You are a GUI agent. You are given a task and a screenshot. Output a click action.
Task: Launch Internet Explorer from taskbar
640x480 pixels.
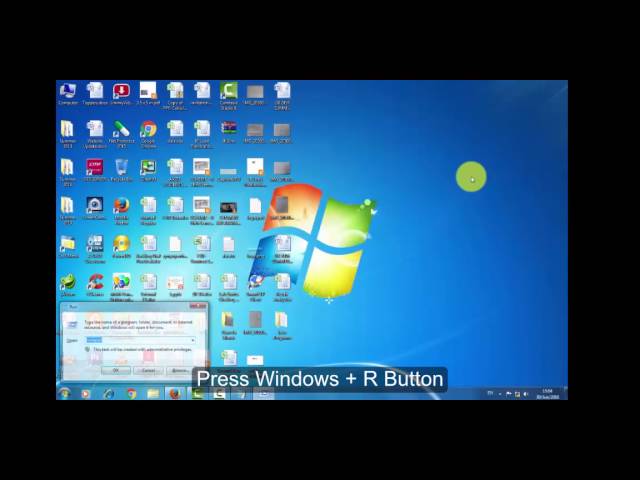click(109, 394)
